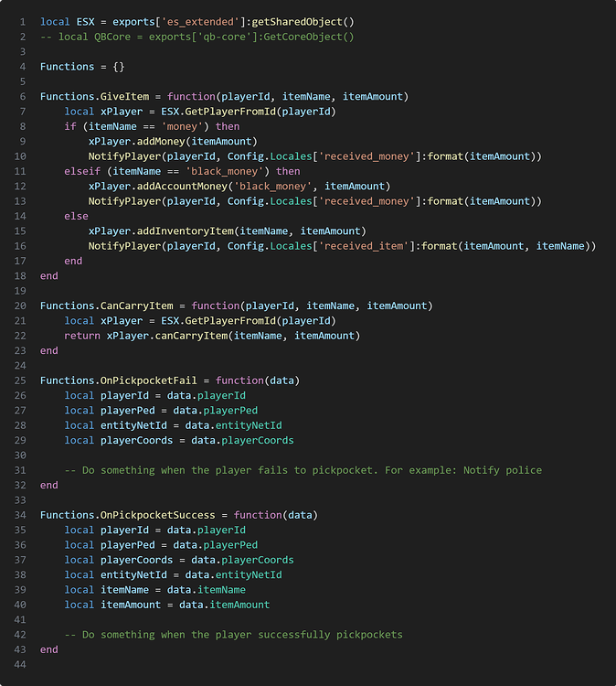Click data.entityNetId on line 38

pyautogui.click(x=233, y=575)
